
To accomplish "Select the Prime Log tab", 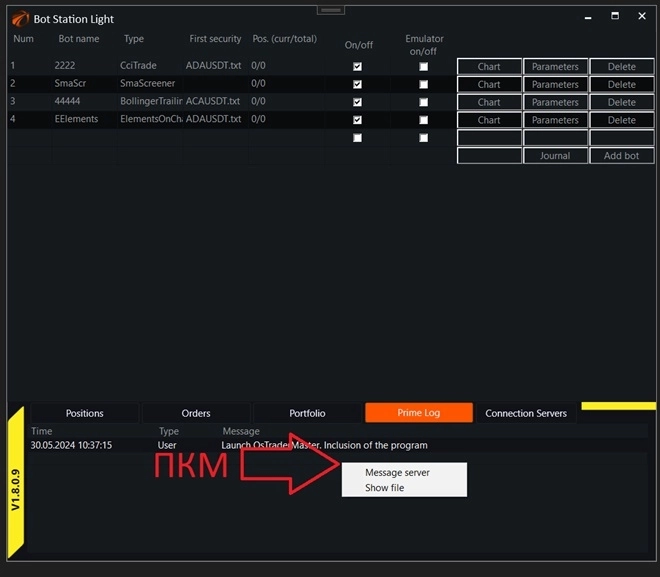I will coord(419,412).
